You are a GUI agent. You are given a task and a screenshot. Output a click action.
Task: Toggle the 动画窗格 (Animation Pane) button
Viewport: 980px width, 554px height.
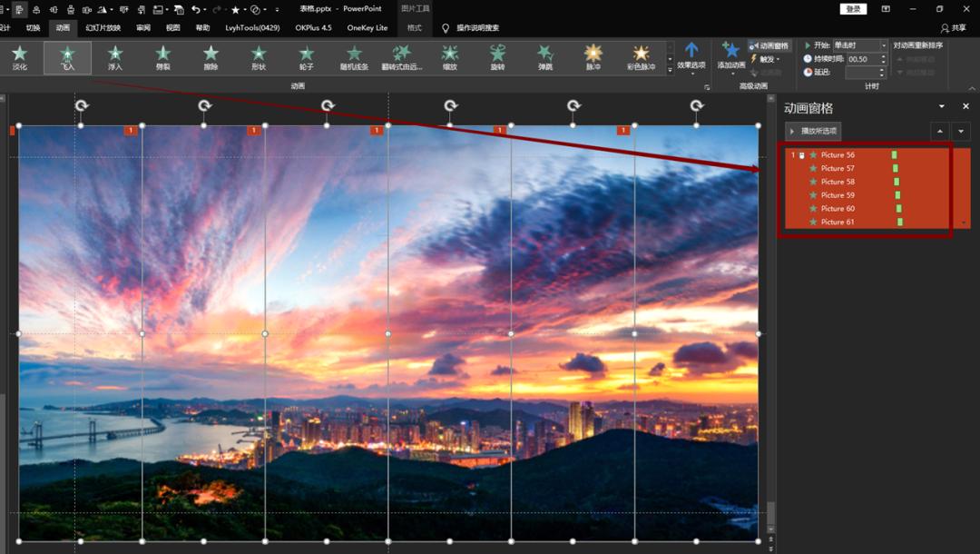tap(769, 45)
